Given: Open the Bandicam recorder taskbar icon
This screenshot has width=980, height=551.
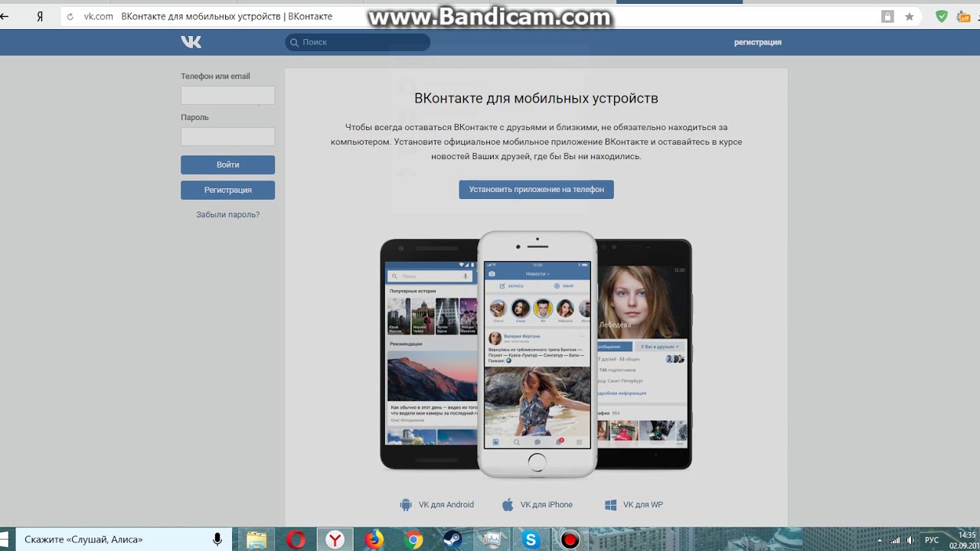Looking at the screenshot, I should [570, 540].
